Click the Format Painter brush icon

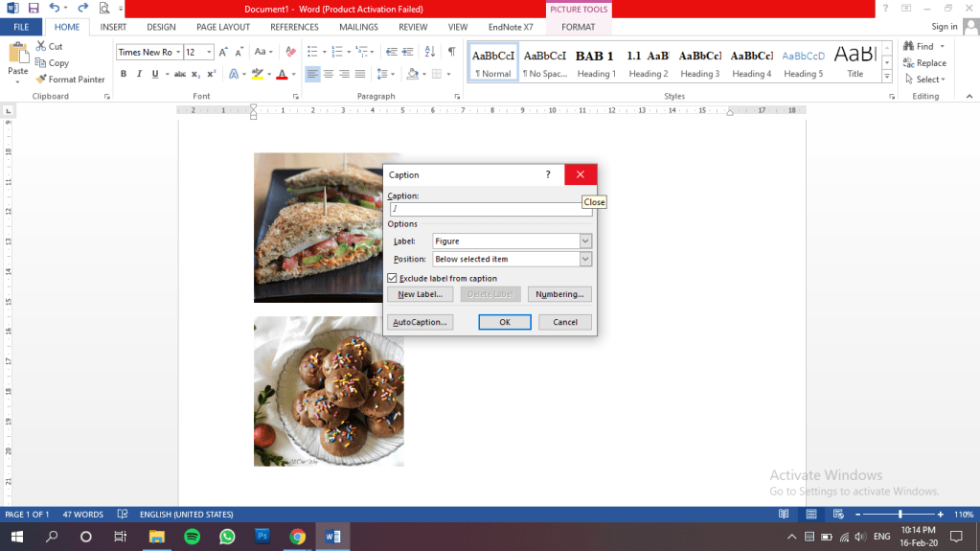click(41, 80)
